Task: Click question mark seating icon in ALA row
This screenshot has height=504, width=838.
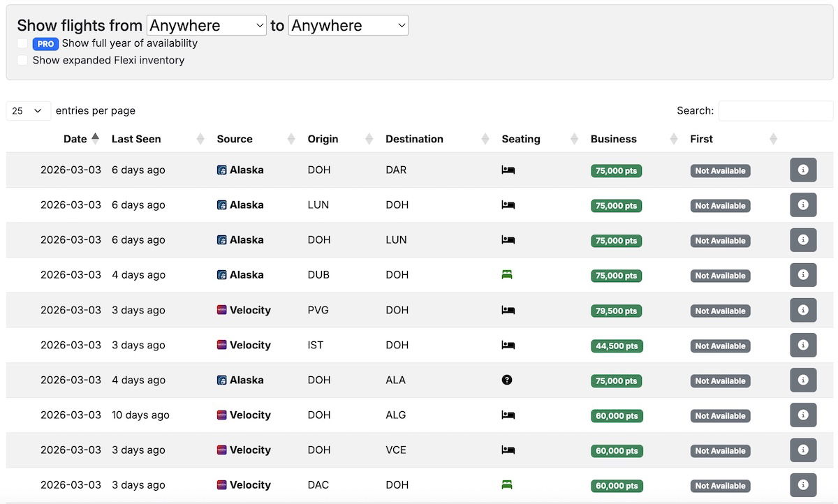Action: coord(507,380)
